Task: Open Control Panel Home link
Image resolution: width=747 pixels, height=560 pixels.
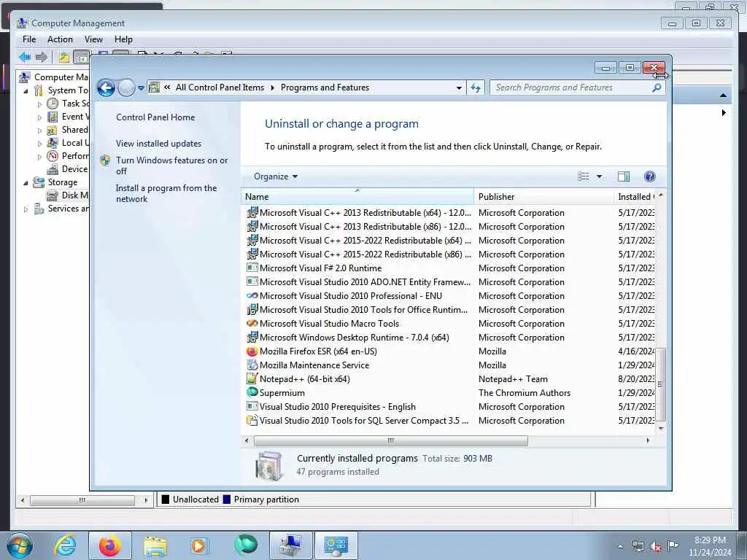Action: coord(155,117)
